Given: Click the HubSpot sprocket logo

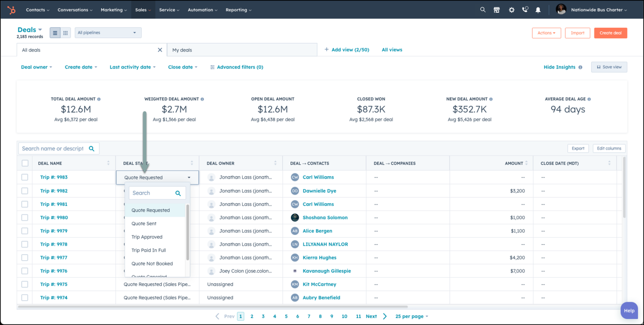Looking at the screenshot, I should coord(11,10).
